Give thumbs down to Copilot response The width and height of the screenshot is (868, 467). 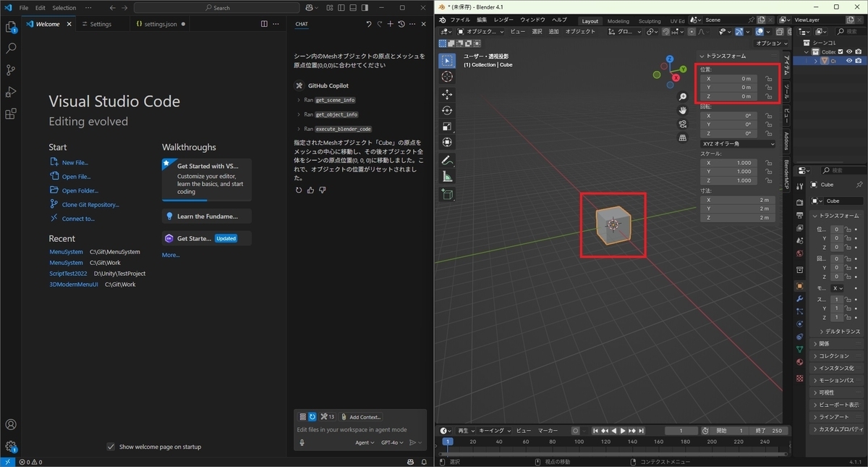click(x=322, y=190)
